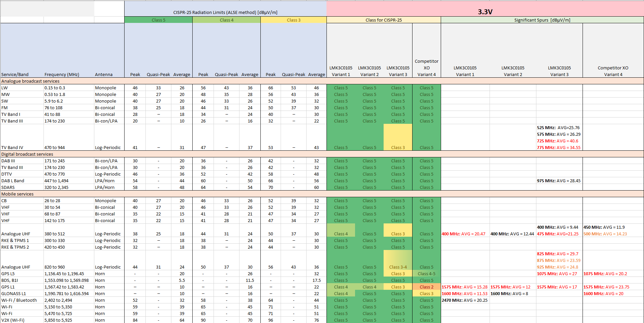Select the Digital broadcast services section row

tap(27, 154)
